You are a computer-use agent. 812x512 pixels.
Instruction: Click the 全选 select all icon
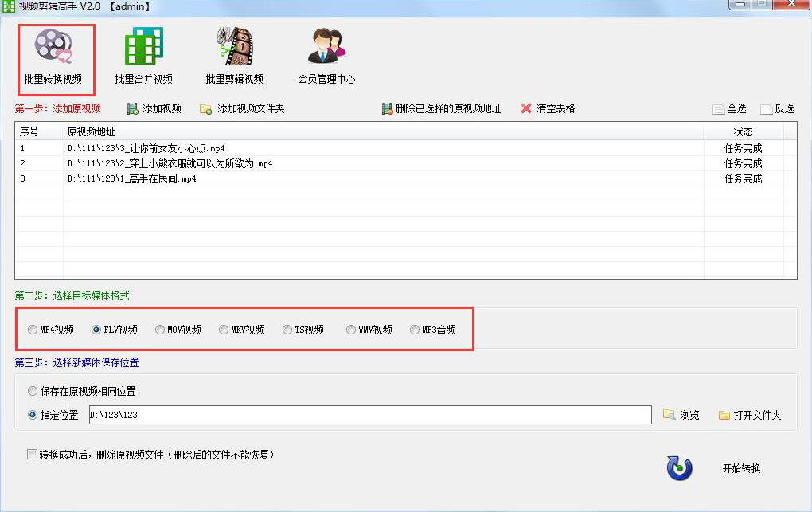tap(718, 109)
